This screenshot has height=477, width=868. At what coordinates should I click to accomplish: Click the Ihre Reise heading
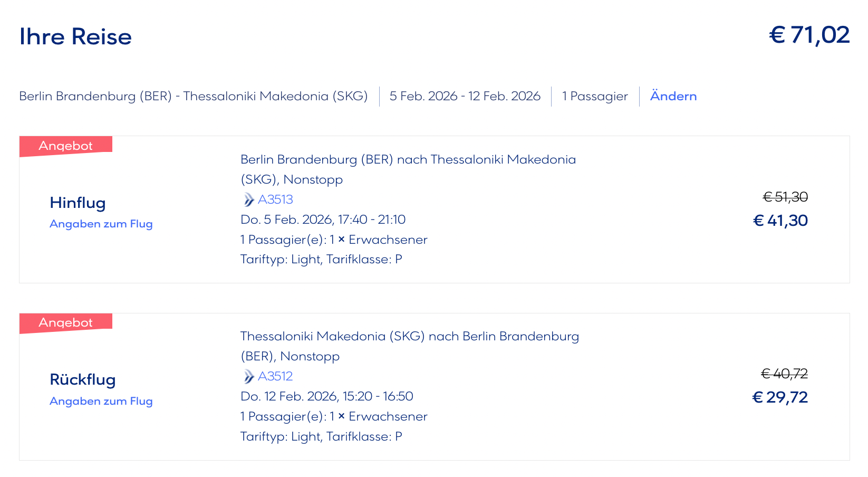pyautogui.click(x=75, y=36)
